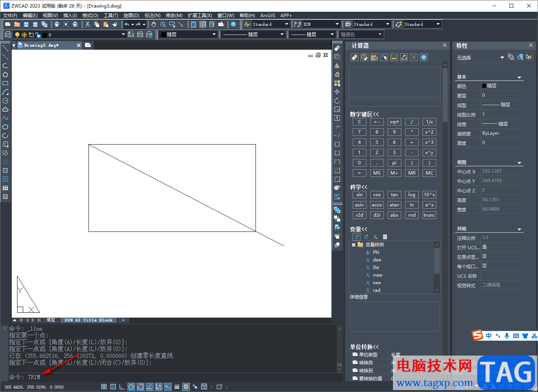The height and width of the screenshot is (392, 538).
Task: Click the Erase tool in modify toolbar
Action: pyautogui.click(x=337, y=48)
